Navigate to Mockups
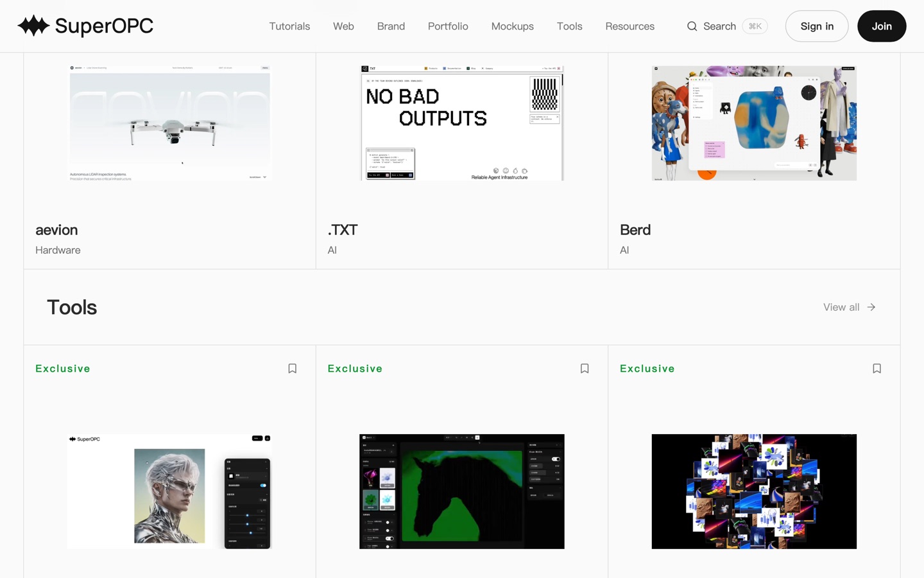Screen dimensions: 924x578 click(513, 26)
